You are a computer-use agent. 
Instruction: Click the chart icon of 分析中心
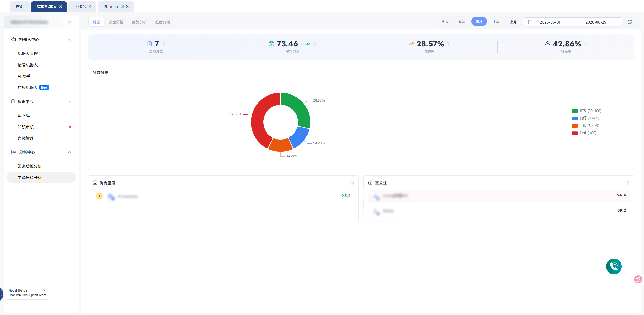point(14,152)
